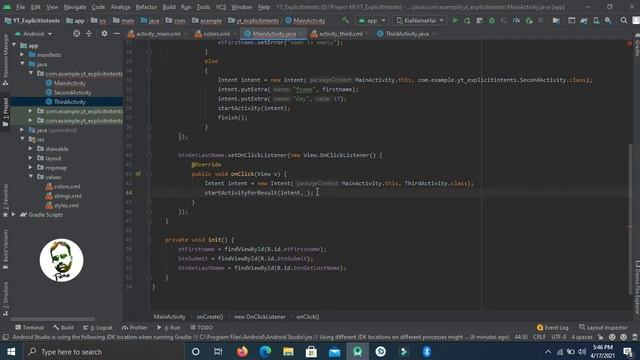Open the Microsoft Store taskbar icon
The width and height of the screenshot is (640, 360).
[x=311, y=351]
